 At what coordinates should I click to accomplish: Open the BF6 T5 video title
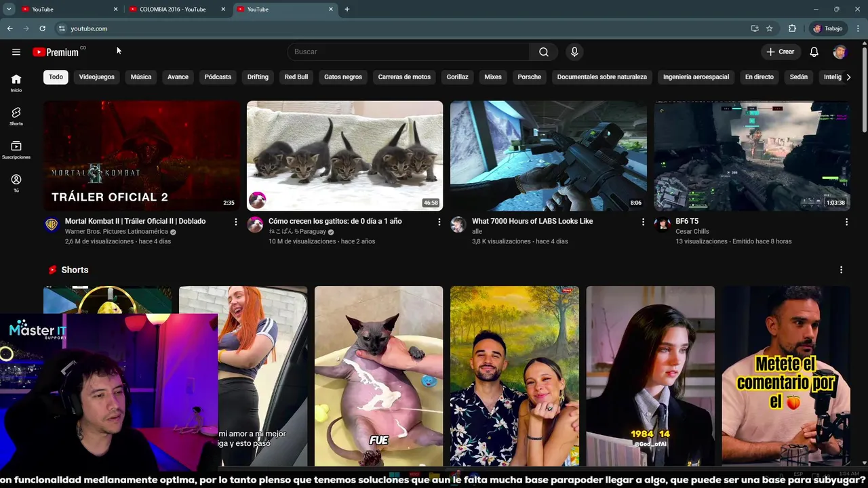tap(687, 221)
